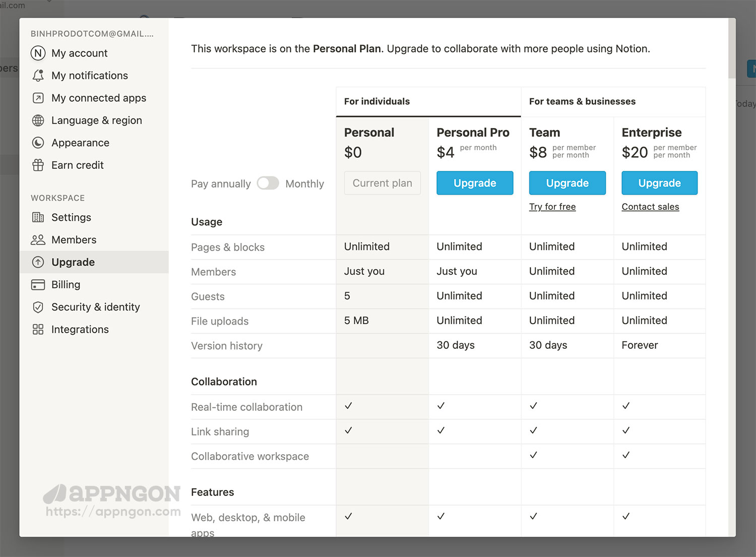This screenshot has width=756, height=557.
Task: Click the arrow-box icon for My connected apps
Action: (x=38, y=98)
